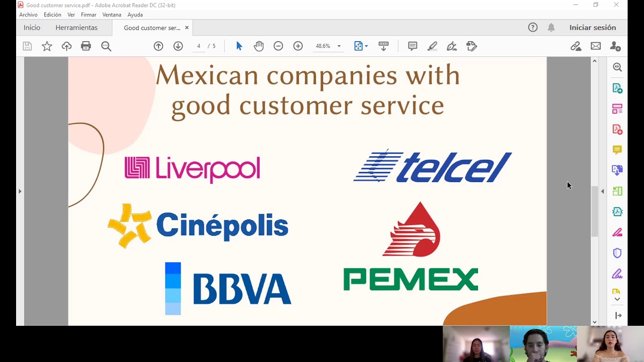Screen dimensions: 644x362
Task: Activate the selection arrow tool
Action: [239, 46]
